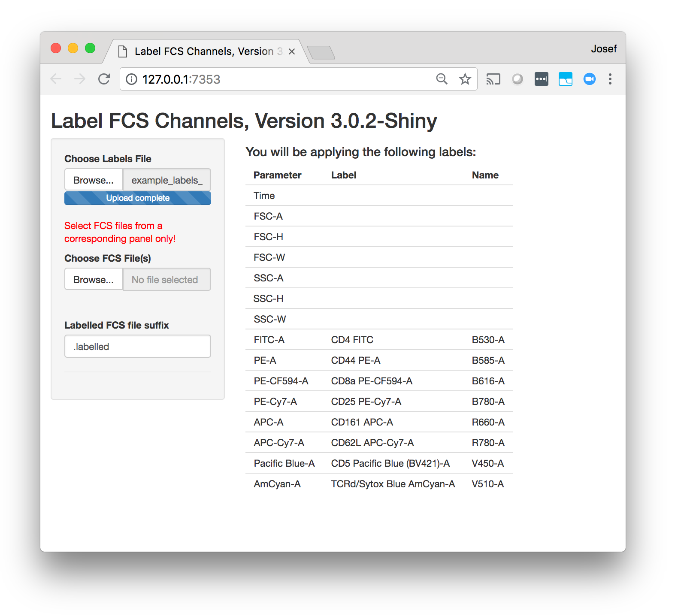Viewport: 690px width, 616px height.
Task: Click the B780-A name cell
Action: 488,402
